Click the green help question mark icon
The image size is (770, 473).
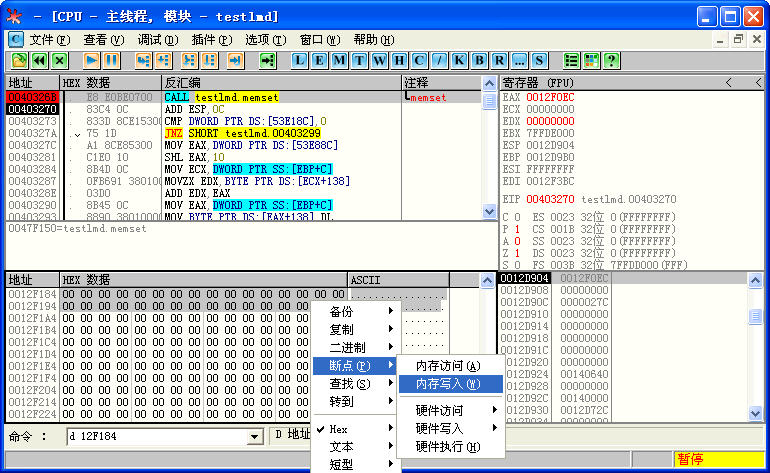(611, 60)
